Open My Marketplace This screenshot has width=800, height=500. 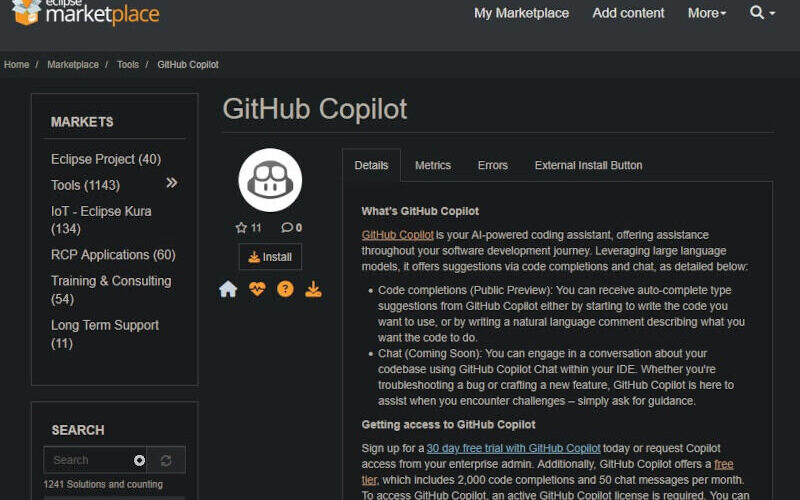click(521, 13)
